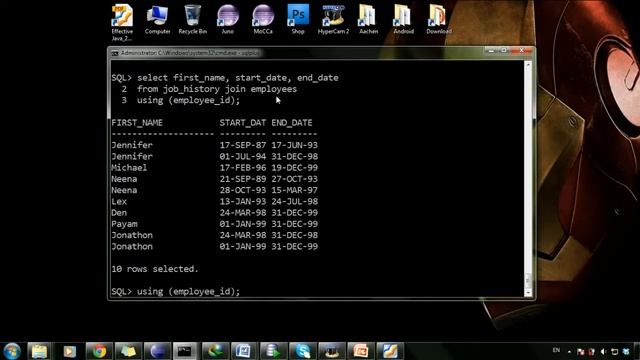Open Eclipse from the taskbar

point(157,351)
